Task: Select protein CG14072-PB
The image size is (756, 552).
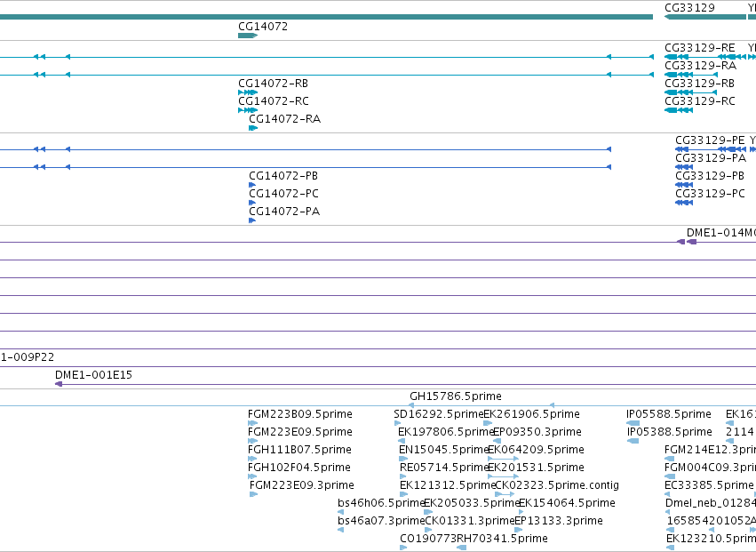Action: [283, 176]
